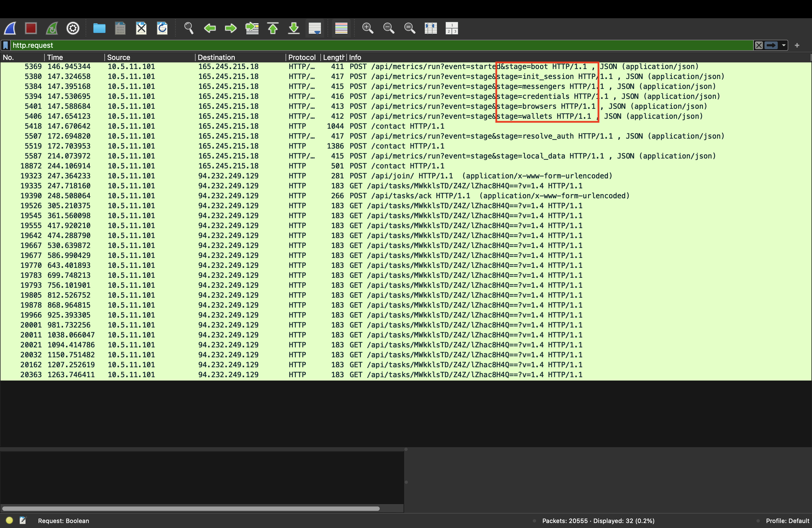Image resolution: width=812 pixels, height=528 pixels.
Task: Select packet 19805 row
Action: (406, 295)
